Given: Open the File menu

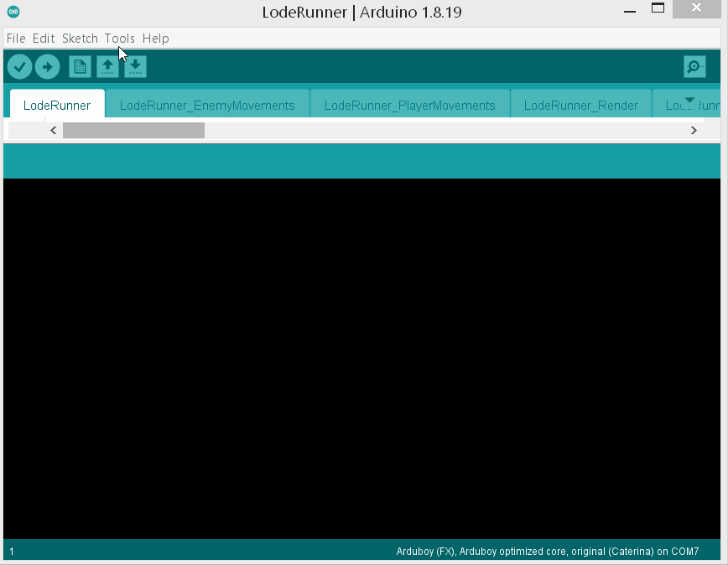Looking at the screenshot, I should pyautogui.click(x=16, y=39).
